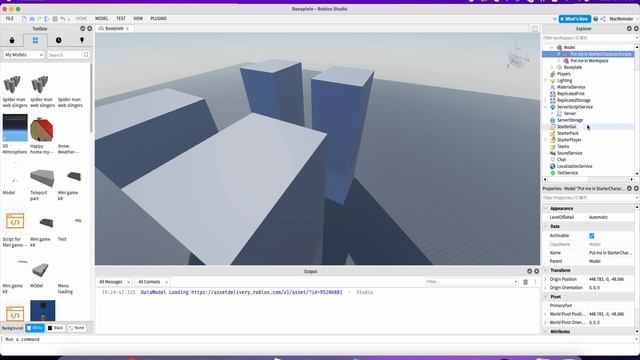Pop out the Properties panel
Viewport: 640px width, 360px height.
click(x=629, y=189)
